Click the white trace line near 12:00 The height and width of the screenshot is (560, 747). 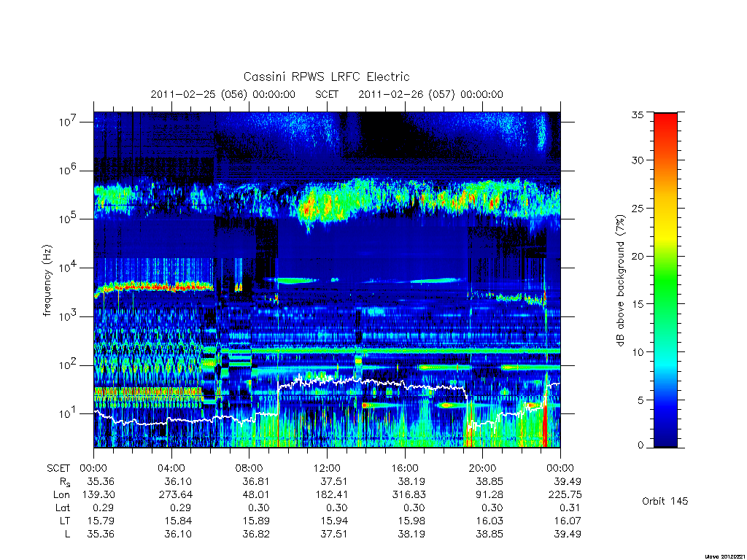click(327, 381)
